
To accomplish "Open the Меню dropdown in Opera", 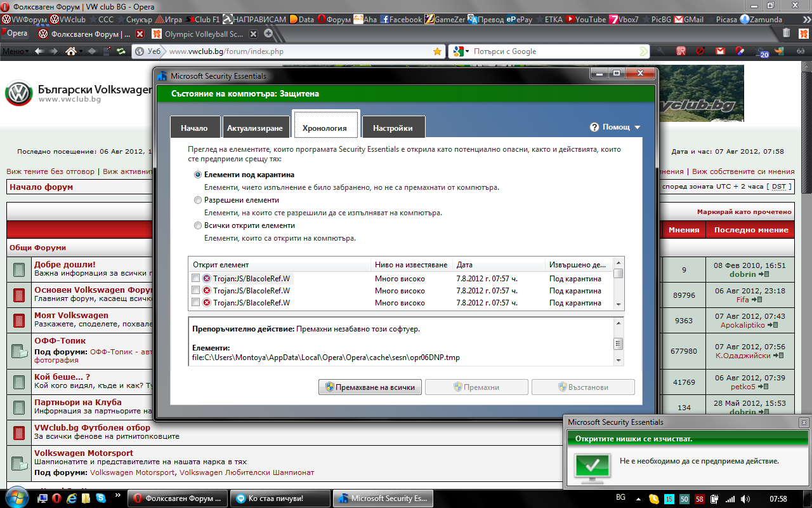I will click(15, 51).
